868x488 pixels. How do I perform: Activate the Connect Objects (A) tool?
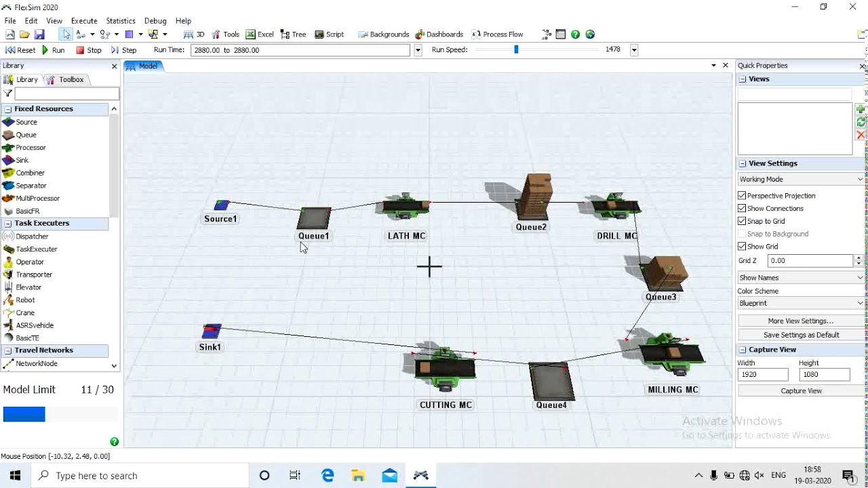pos(81,34)
